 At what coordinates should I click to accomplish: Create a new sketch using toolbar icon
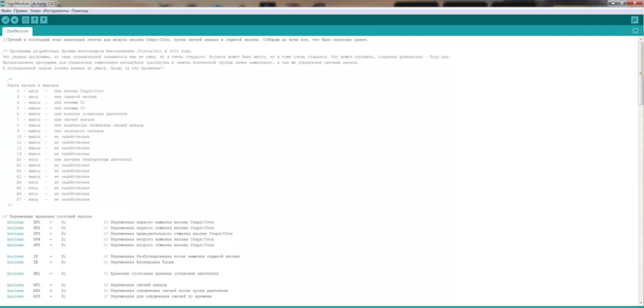pyautogui.click(x=26, y=20)
